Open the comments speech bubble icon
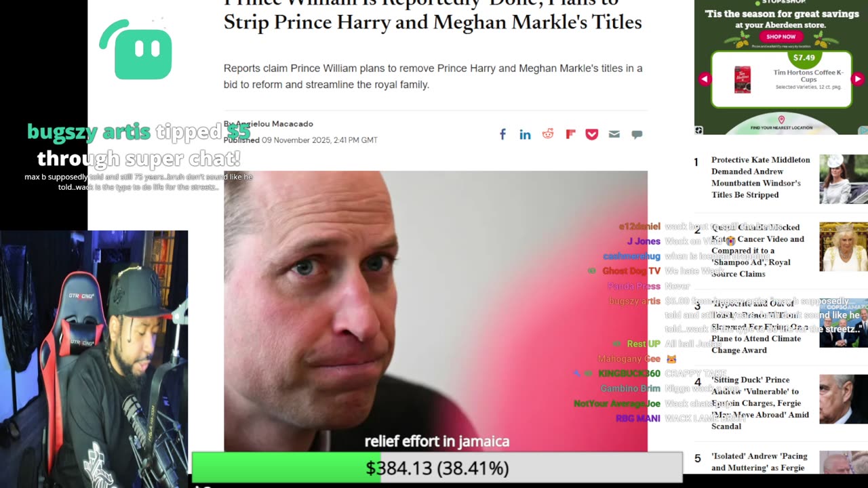868x488 pixels. [637, 134]
